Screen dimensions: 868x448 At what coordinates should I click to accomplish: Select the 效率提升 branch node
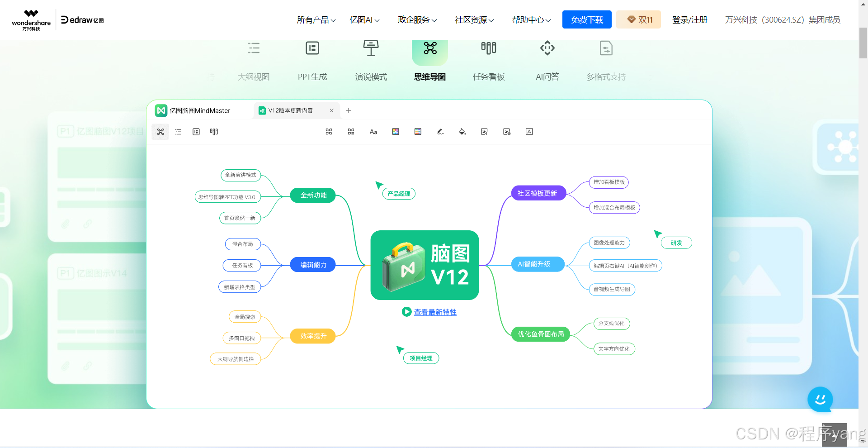pyautogui.click(x=313, y=336)
